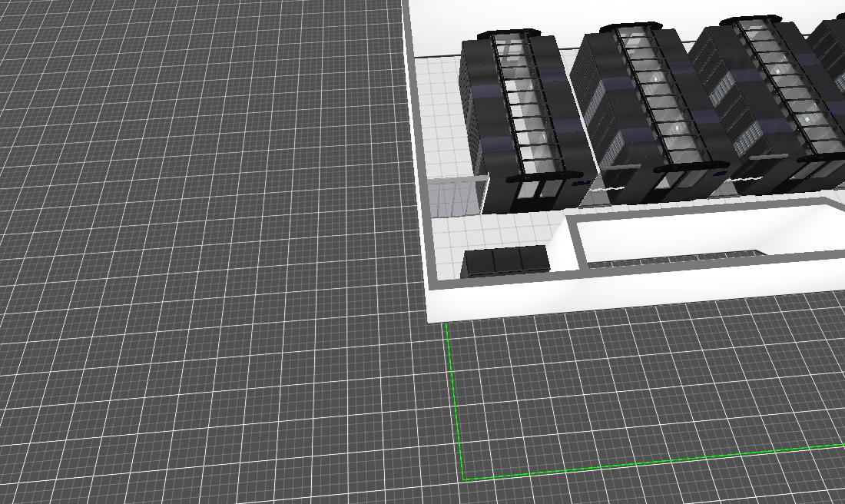This screenshot has width=845, height=504.
Task: Click the dark grid floor outside the room
Action: pyautogui.click(x=192, y=269)
